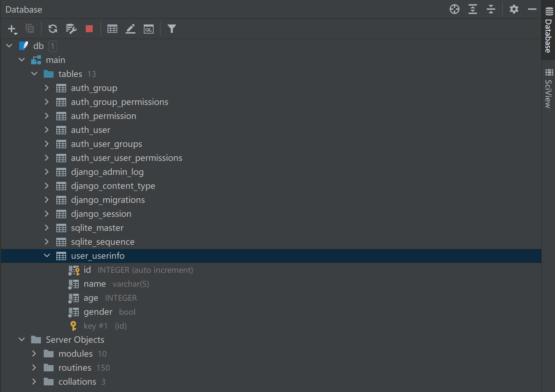Screen dimensions: 555x392
Task: Expand the sqlite_sequence table
Action: [47, 242]
